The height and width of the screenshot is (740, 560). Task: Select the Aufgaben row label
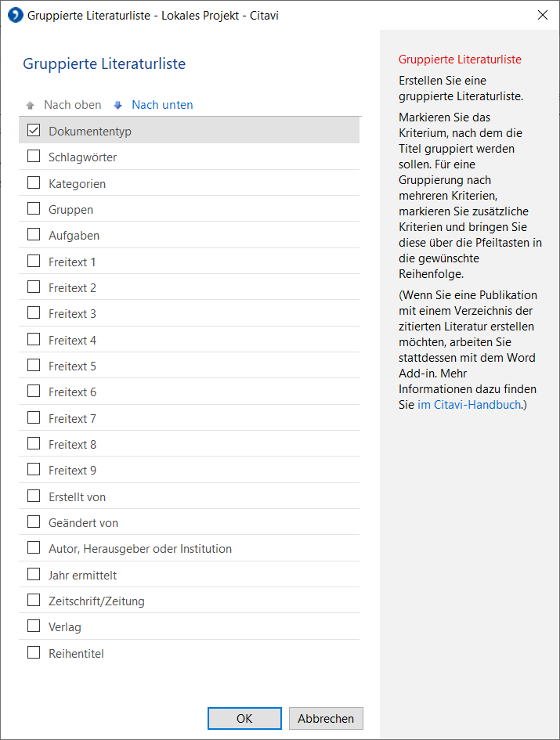pyautogui.click(x=74, y=236)
